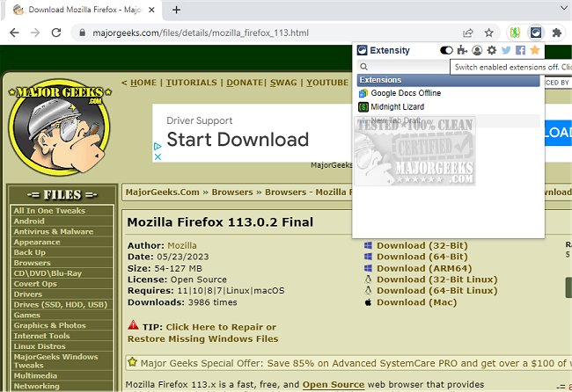Open the MajorGeeks.Com breadcrumb link
The image size is (572, 392).
point(162,192)
